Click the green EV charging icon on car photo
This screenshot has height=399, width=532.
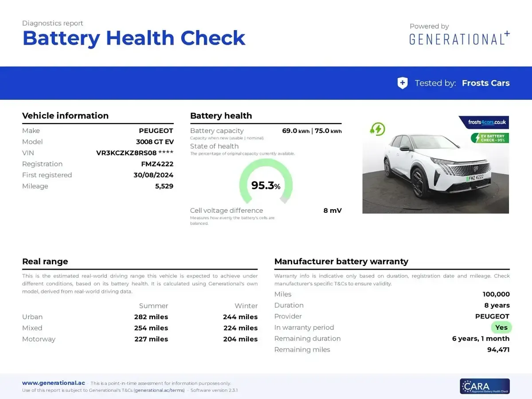tap(377, 129)
